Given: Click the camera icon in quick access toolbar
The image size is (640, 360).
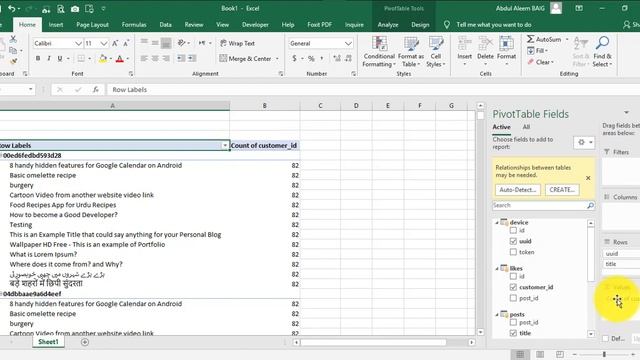Looking at the screenshot, I should pos(75,9).
